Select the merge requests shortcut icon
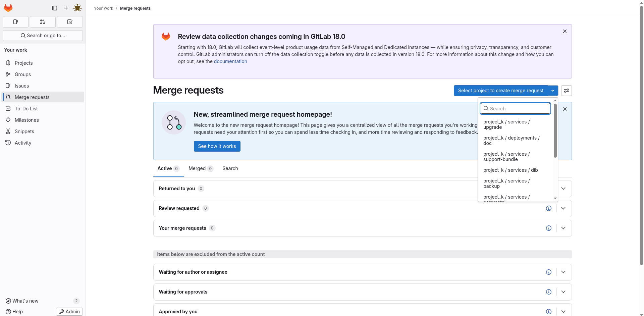Viewport: 644px width, 316px height. (42, 22)
